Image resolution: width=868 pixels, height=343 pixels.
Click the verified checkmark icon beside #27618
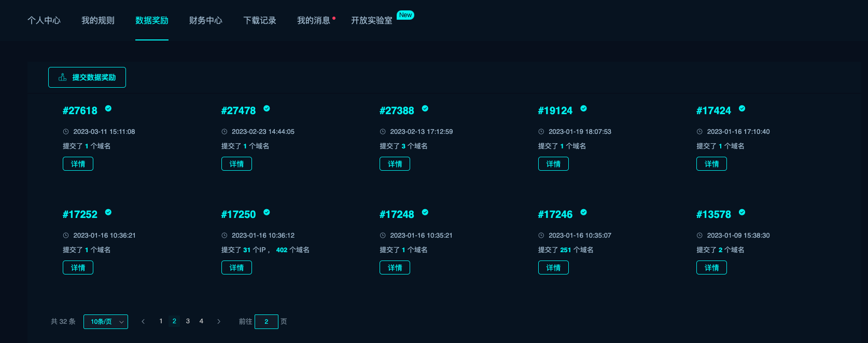tap(108, 108)
